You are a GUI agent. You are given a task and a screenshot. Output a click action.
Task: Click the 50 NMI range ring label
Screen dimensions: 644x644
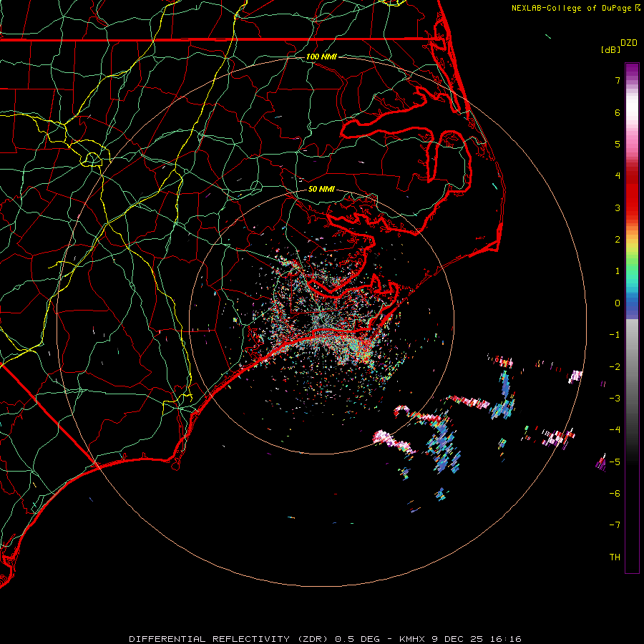(x=321, y=189)
